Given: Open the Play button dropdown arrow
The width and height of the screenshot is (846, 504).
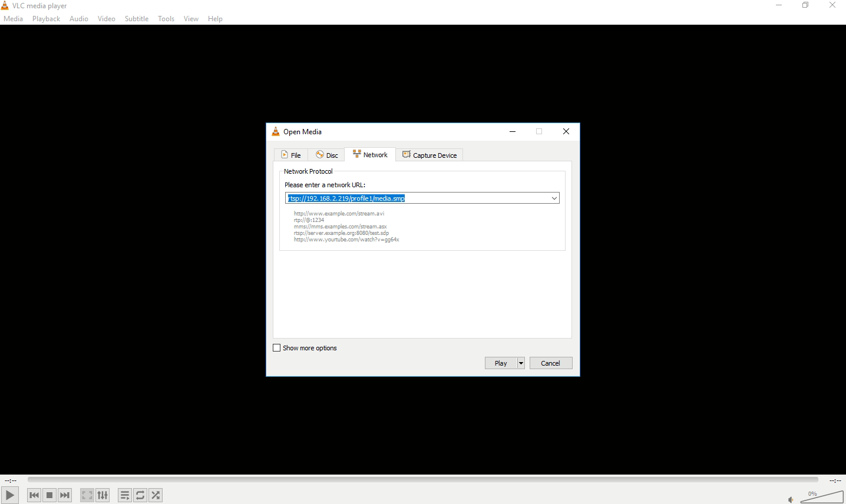Looking at the screenshot, I should (521, 363).
